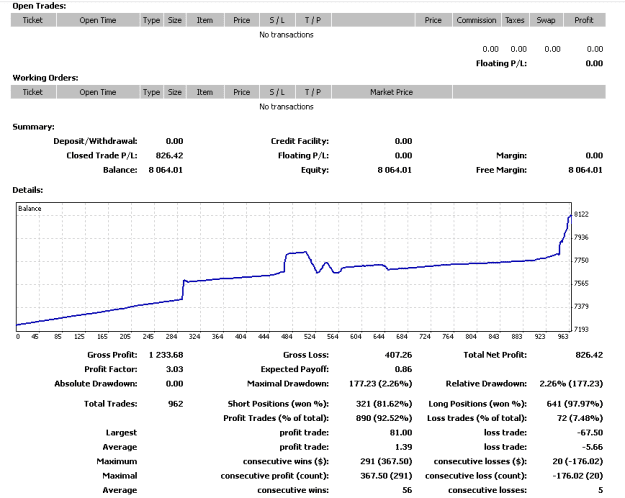
Task: Click the "Margin:" label in Summary
Action: tap(511, 156)
